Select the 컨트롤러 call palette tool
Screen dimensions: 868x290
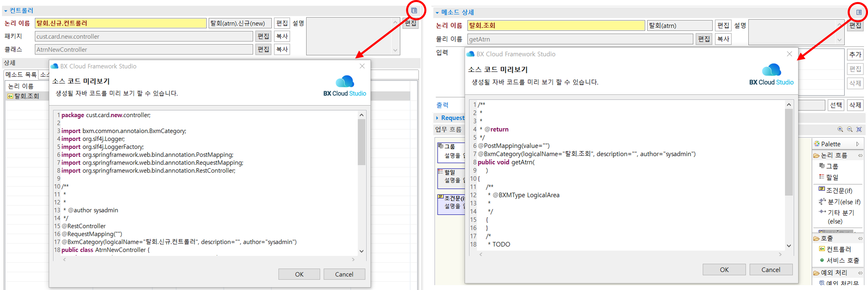click(x=835, y=249)
